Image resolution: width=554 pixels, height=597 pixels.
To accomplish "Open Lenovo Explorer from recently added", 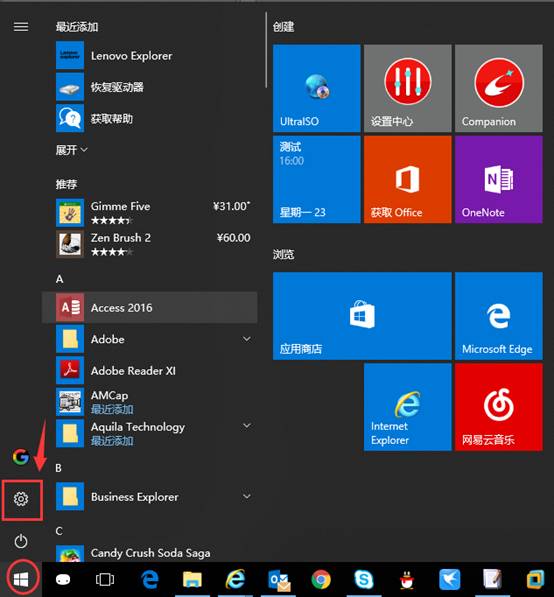I will click(149, 56).
